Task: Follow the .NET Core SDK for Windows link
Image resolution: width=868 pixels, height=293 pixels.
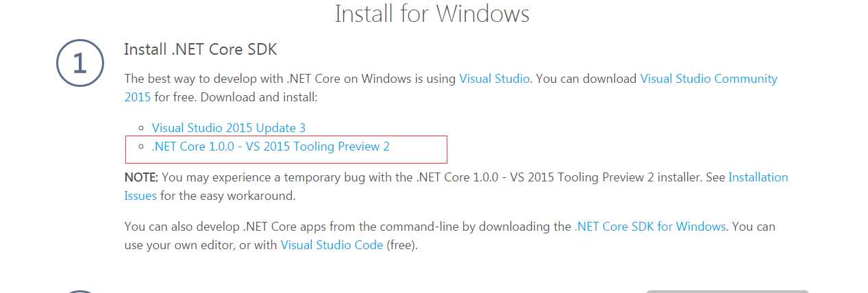Action: pos(650,226)
